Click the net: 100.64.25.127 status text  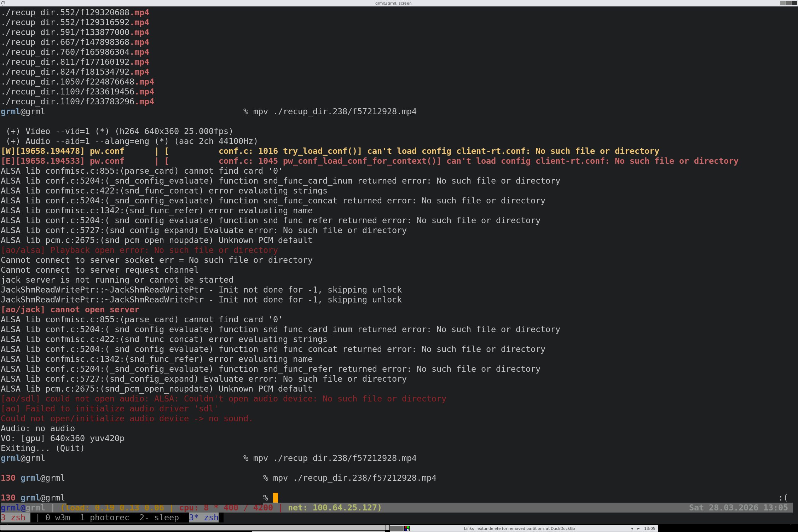click(334, 508)
